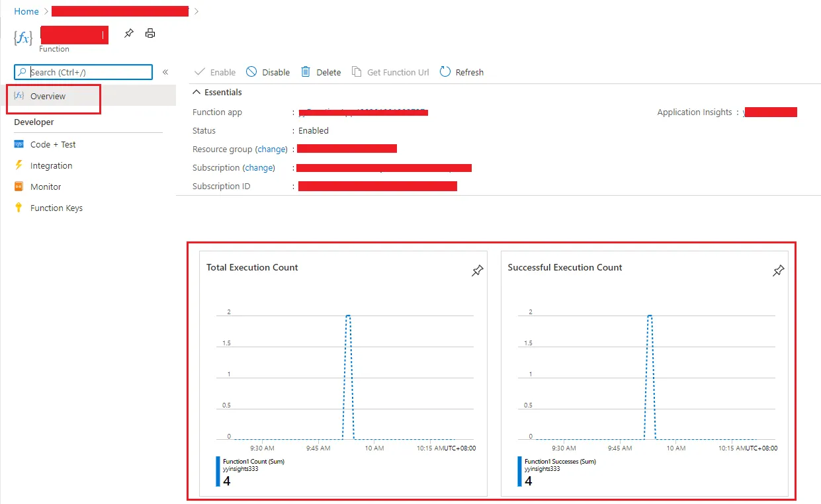The height and width of the screenshot is (504, 821).
Task: Select the Integration lightning icon
Action: point(19,165)
